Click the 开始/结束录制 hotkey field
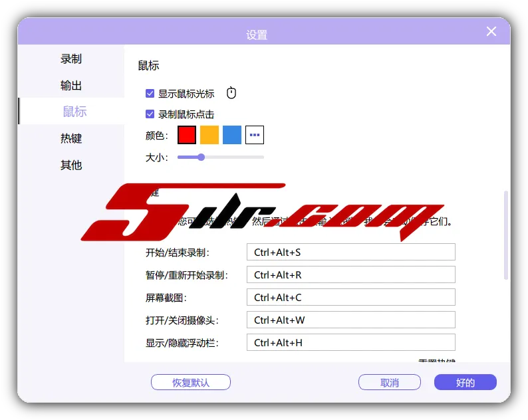Screen dimensions: 528x420 (351, 252)
